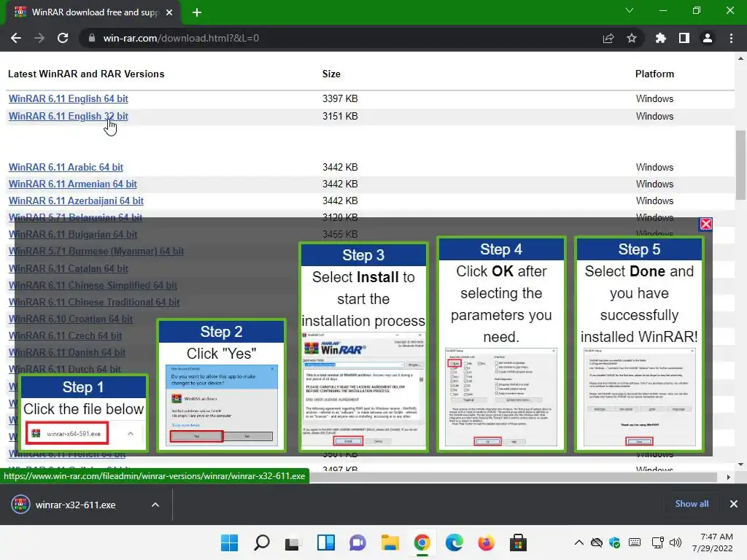Screen dimensions: 747x560
Task: Switch to Google Chrome on taskbar
Action: [422, 542]
